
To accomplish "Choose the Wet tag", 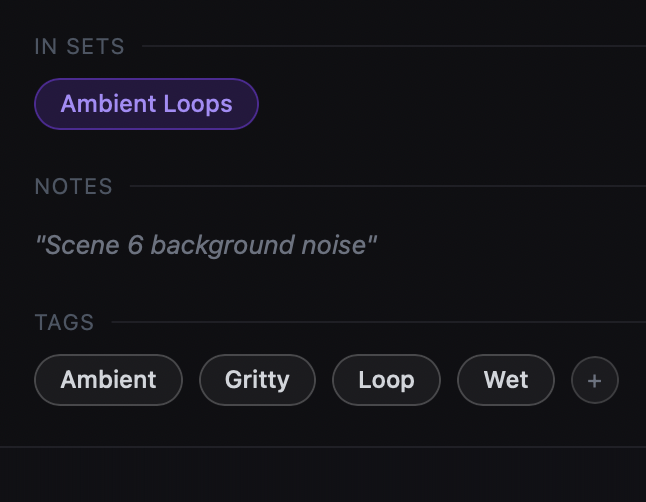I will coord(505,380).
